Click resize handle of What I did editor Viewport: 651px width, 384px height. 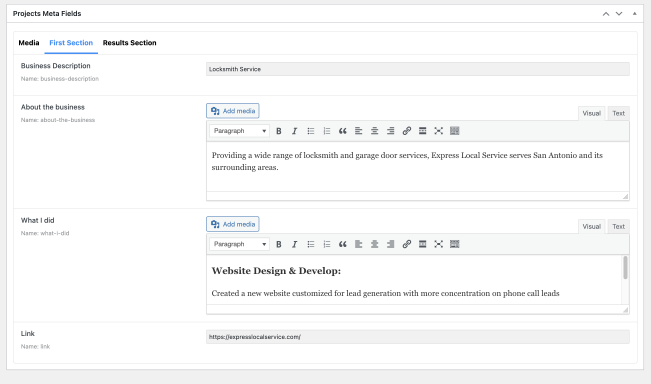625,310
